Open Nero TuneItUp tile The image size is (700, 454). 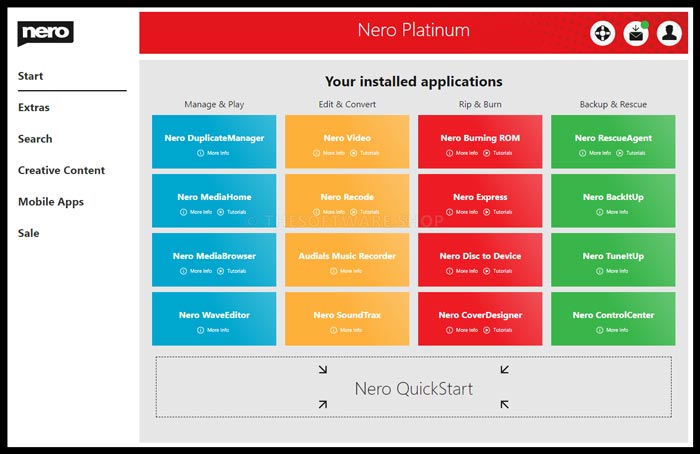pyautogui.click(x=613, y=259)
